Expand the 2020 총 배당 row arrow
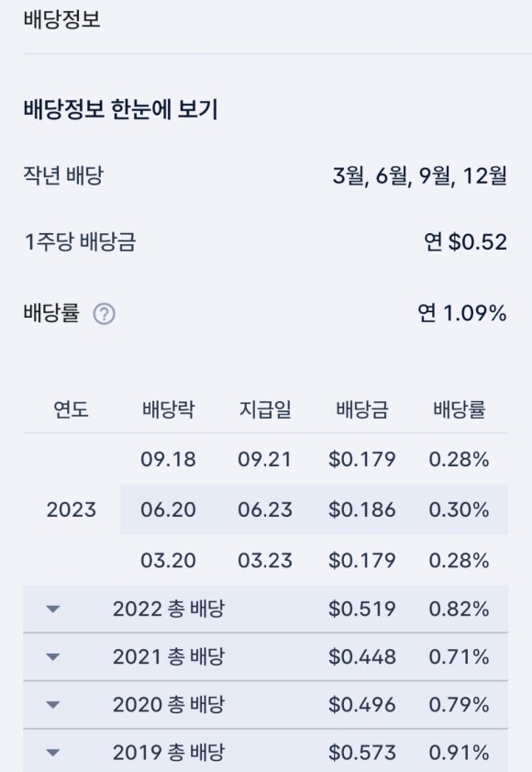Viewport: 532px width, 772px height. tap(52, 705)
